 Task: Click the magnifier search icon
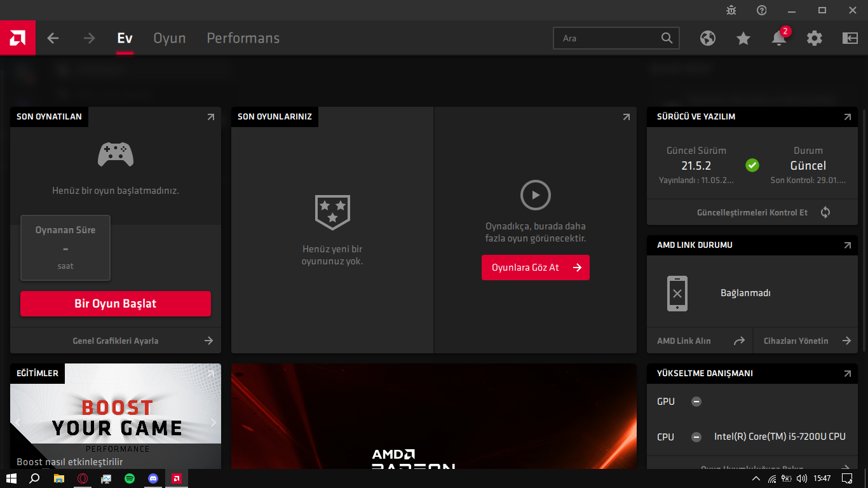coord(667,38)
